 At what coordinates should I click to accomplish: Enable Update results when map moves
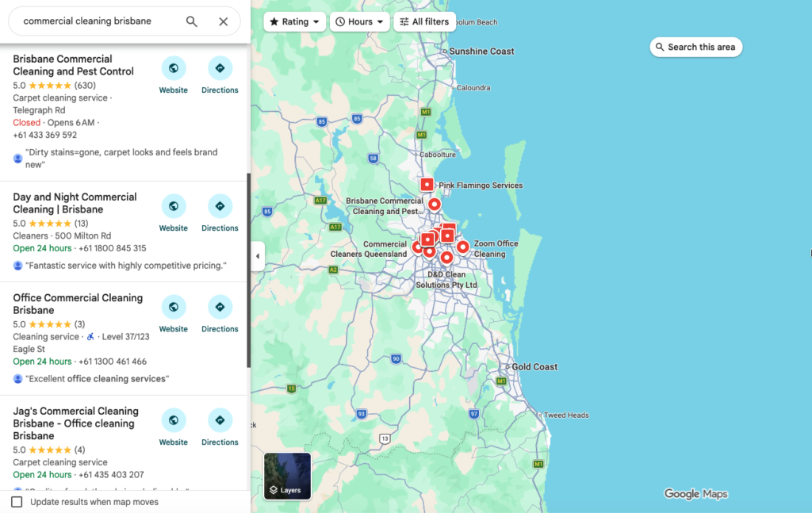click(17, 502)
